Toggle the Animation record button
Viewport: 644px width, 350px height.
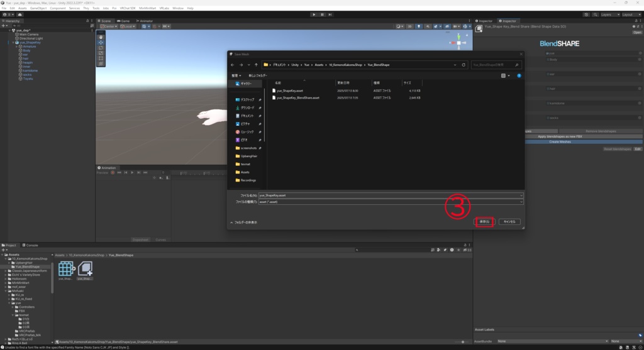tap(113, 173)
